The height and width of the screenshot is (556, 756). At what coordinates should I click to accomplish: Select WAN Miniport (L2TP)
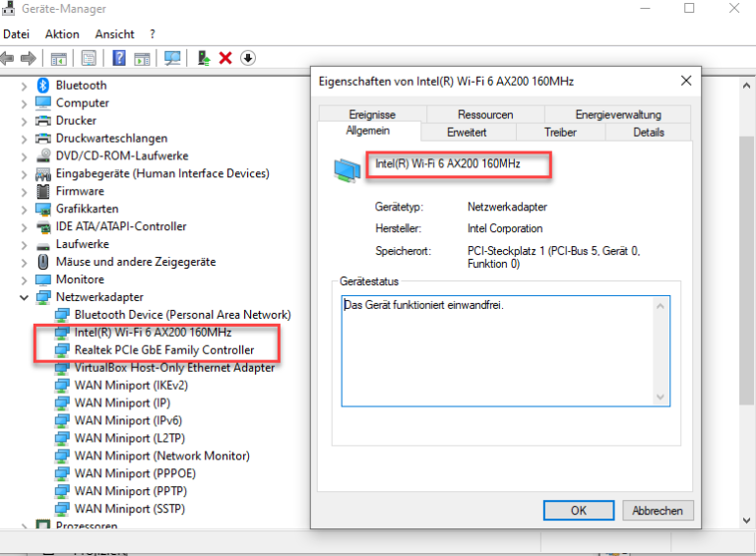pyautogui.click(x=130, y=438)
